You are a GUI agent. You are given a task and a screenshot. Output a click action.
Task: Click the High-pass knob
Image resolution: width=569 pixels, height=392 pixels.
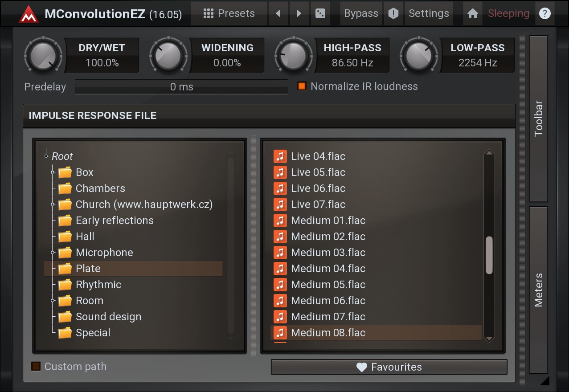click(294, 56)
